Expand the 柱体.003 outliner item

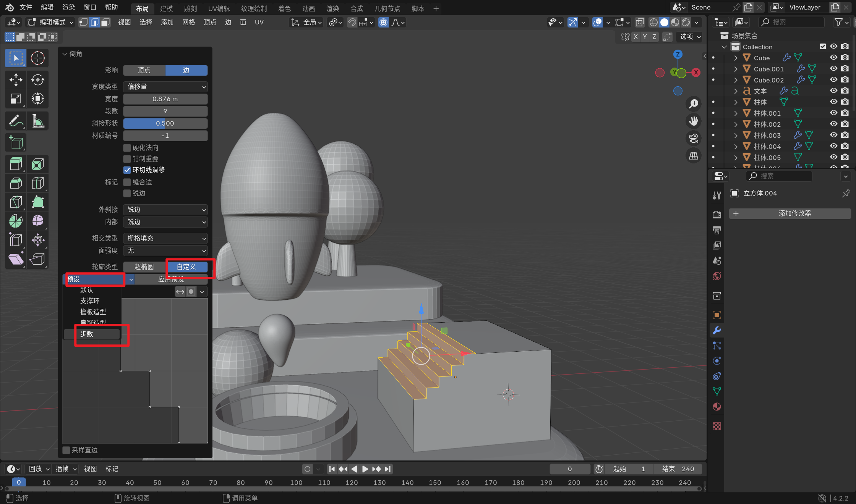pos(736,135)
